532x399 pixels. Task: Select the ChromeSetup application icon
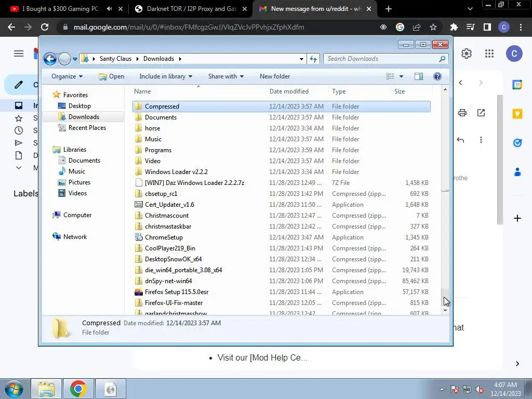click(x=138, y=237)
